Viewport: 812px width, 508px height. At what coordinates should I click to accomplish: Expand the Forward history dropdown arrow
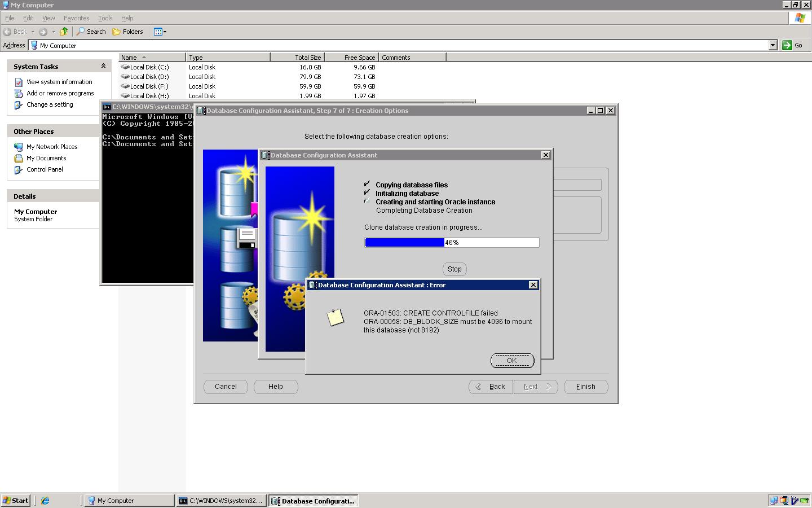(54, 32)
